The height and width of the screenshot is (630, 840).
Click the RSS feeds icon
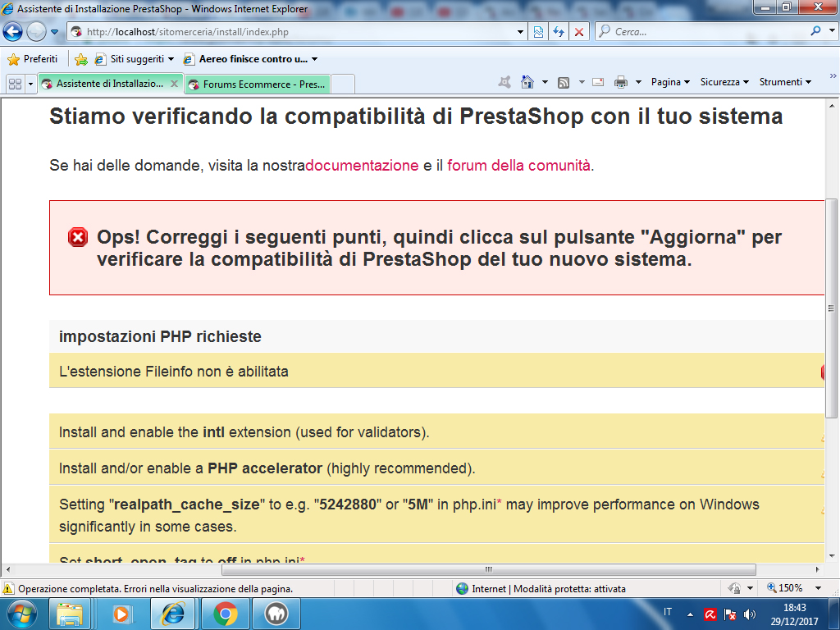(x=564, y=82)
